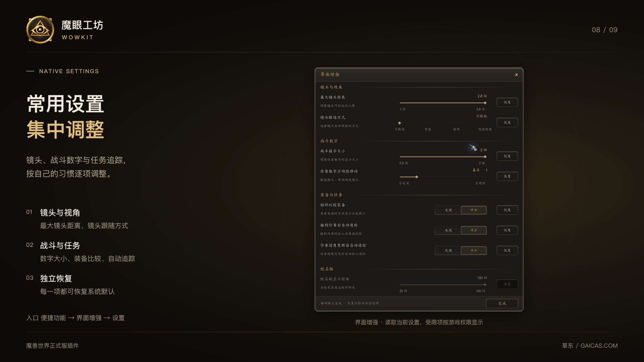Restore 镜头跟随方式 to default
The width and height of the screenshot is (644, 362).
[x=507, y=122]
